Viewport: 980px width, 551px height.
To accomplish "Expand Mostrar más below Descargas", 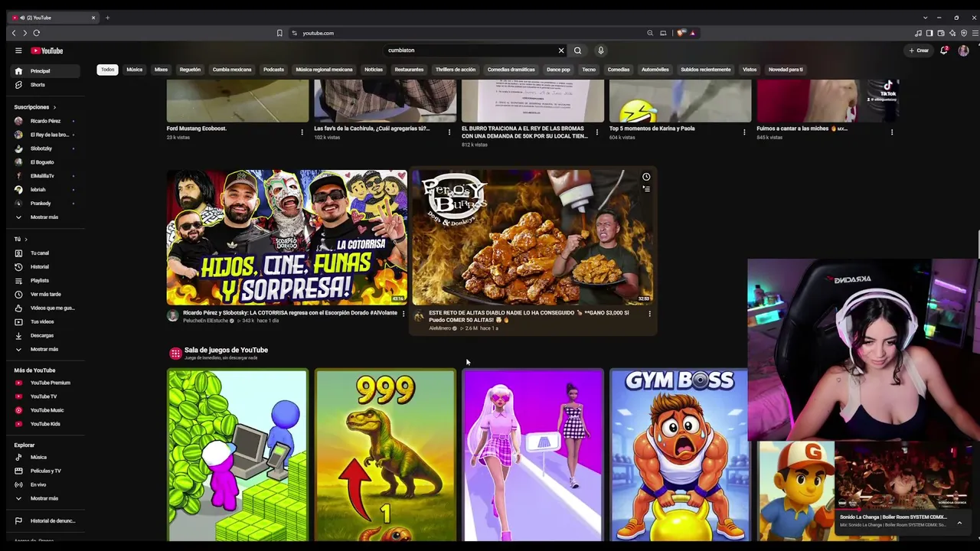I will (46, 349).
